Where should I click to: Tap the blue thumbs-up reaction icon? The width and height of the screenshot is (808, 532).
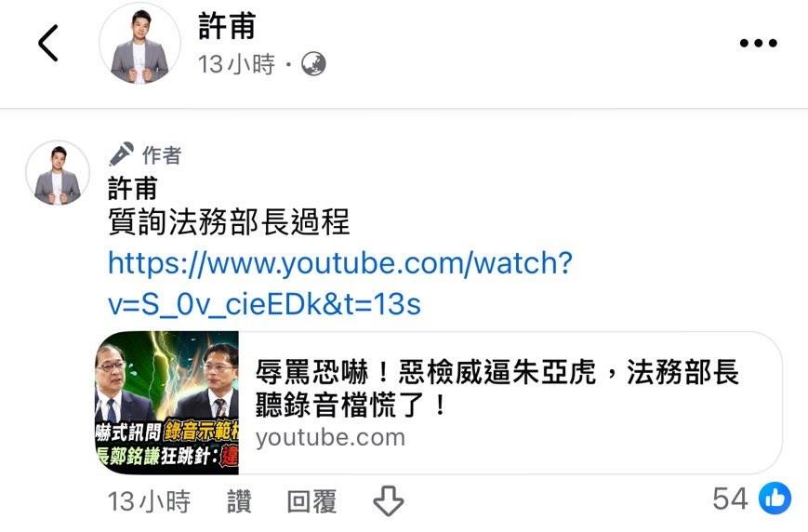(x=775, y=499)
